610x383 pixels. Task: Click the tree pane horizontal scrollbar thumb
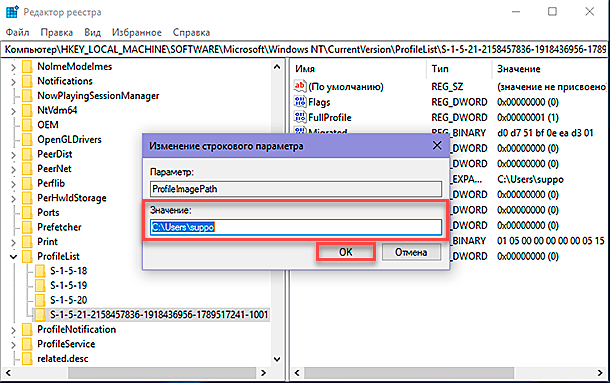pos(161,373)
